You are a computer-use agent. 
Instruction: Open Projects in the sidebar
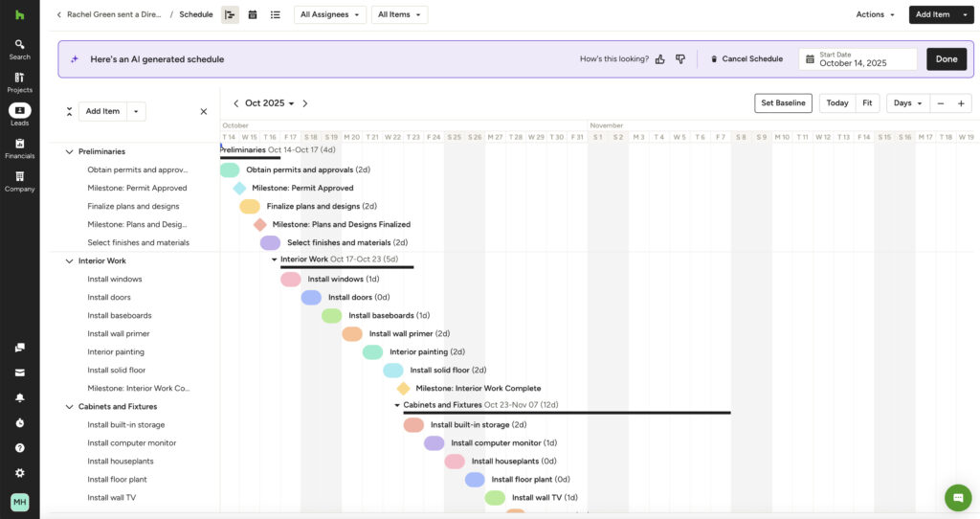pyautogui.click(x=19, y=82)
